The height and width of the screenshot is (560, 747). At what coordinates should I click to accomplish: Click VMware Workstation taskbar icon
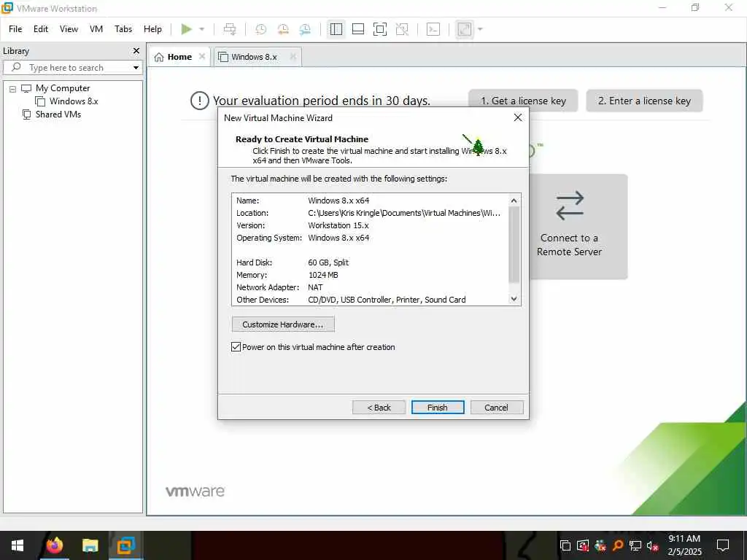click(126, 545)
